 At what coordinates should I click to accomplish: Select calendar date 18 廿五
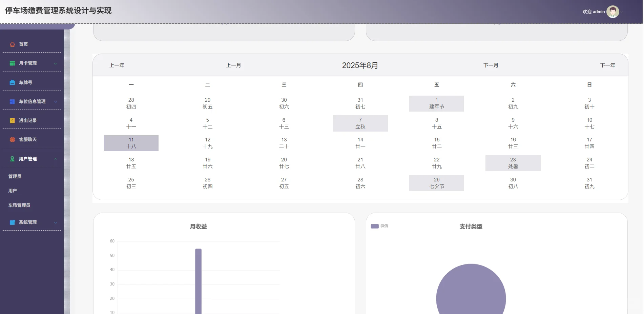(131, 163)
